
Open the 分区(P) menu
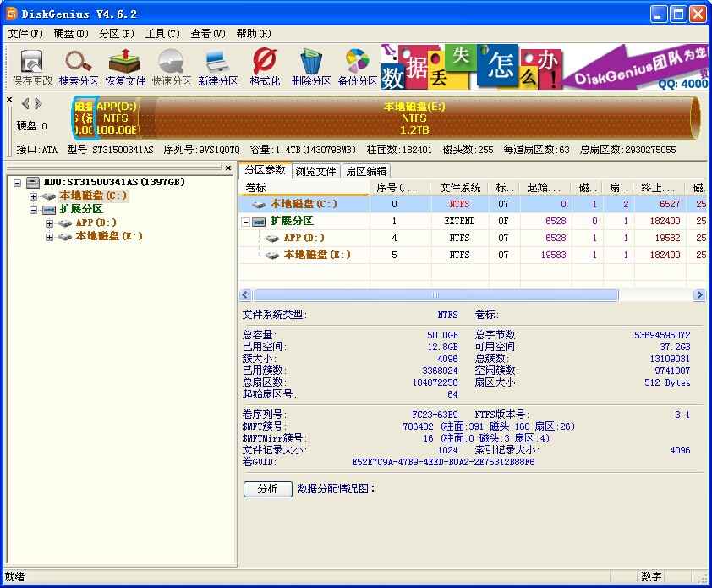coord(117,34)
